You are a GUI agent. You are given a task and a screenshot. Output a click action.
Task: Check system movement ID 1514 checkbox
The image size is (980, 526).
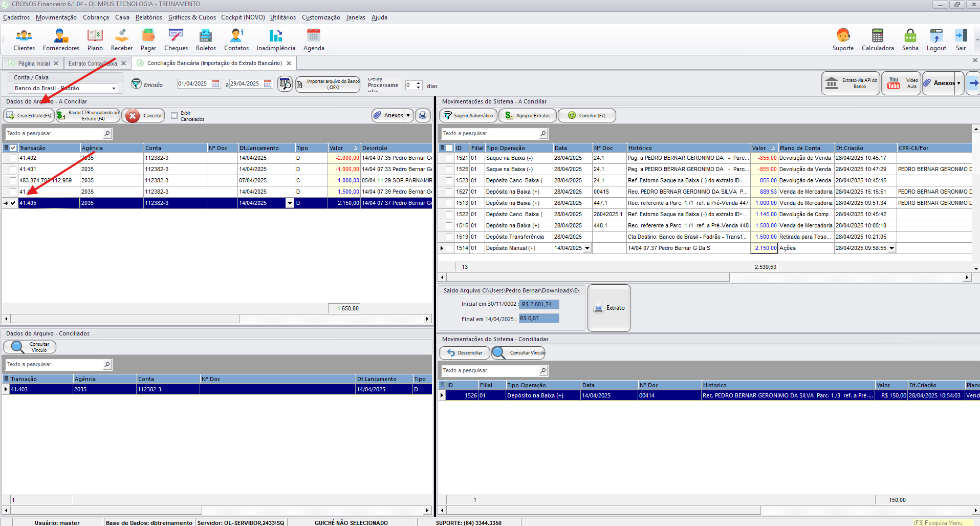point(449,248)
